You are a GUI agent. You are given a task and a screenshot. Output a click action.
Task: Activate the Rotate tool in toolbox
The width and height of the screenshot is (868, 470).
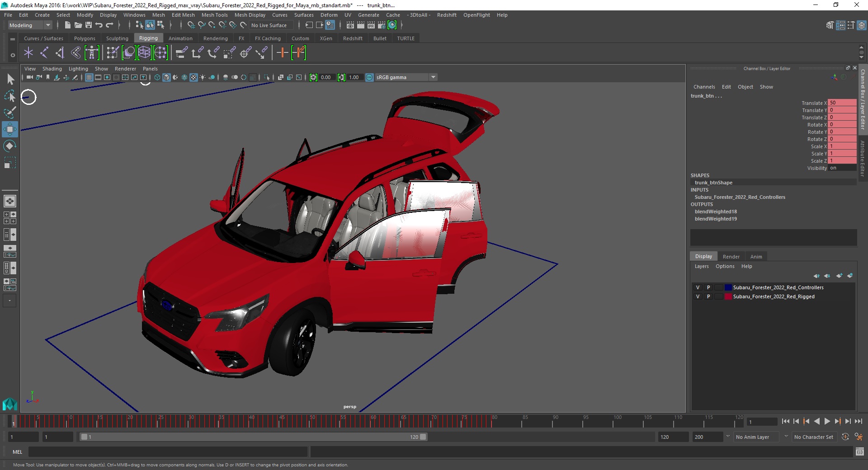10,146
